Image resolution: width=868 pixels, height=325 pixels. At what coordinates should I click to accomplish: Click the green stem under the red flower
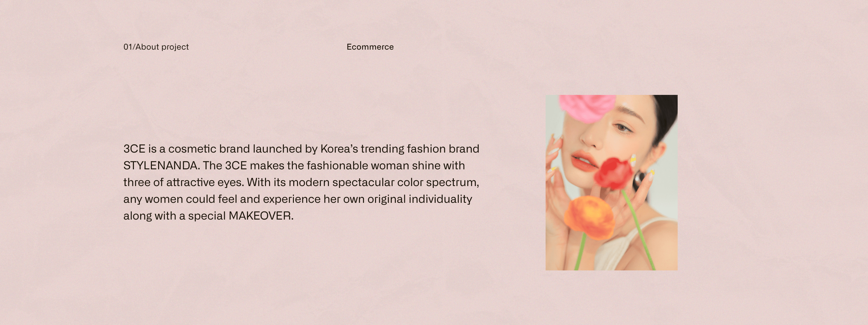coord(639,229)
